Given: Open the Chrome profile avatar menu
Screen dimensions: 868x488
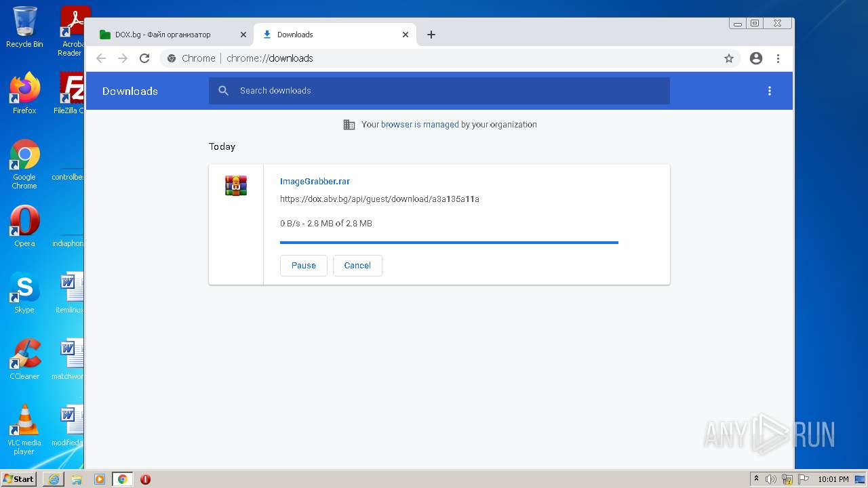Looking at the screenshot, I should tap(756, 58).
